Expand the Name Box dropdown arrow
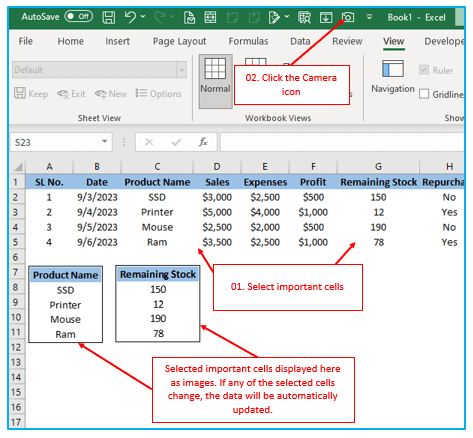Viewport: 473px width, 438px height. (105, 142)
